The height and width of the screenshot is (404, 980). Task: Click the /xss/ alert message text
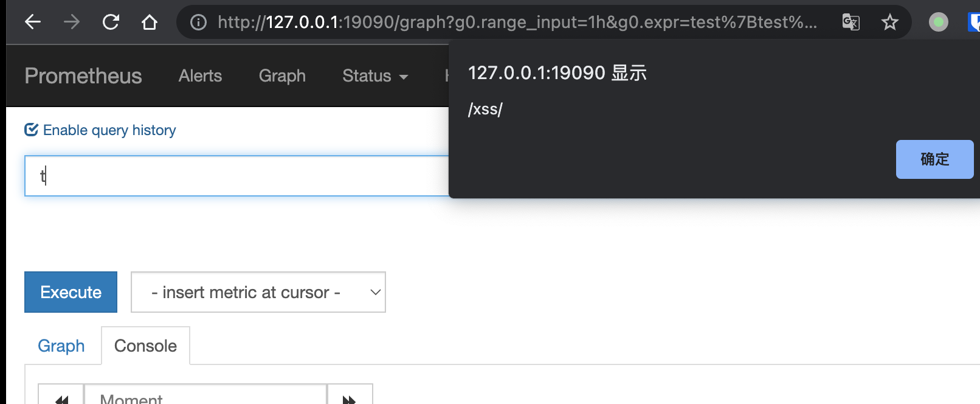tap(485, 110)
